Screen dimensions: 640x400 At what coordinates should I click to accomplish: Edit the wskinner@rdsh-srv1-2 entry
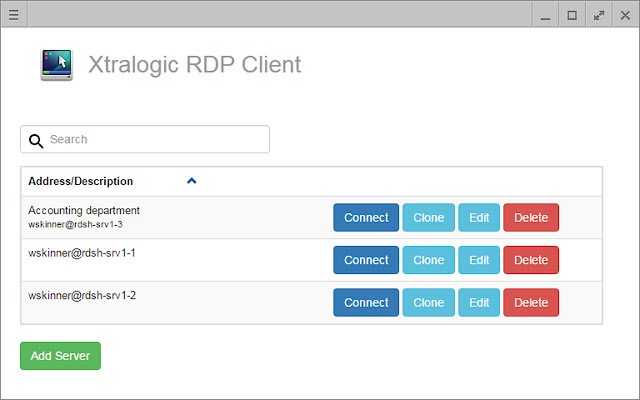(479, 302)
